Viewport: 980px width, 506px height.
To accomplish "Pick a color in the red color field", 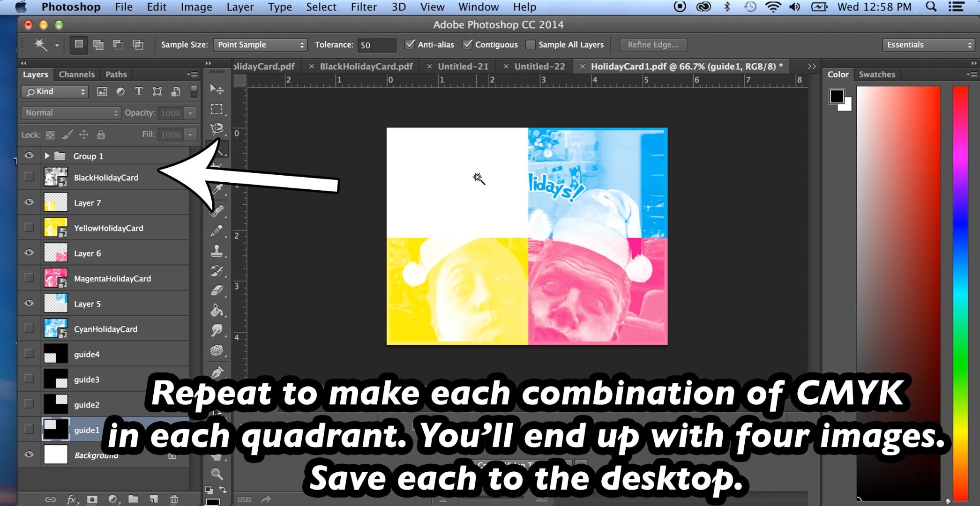I will coord(898,293).
